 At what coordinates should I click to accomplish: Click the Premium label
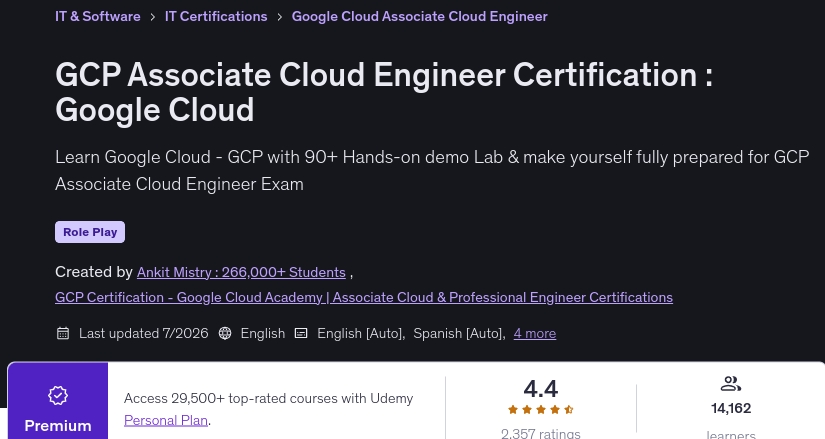(58, 426)
